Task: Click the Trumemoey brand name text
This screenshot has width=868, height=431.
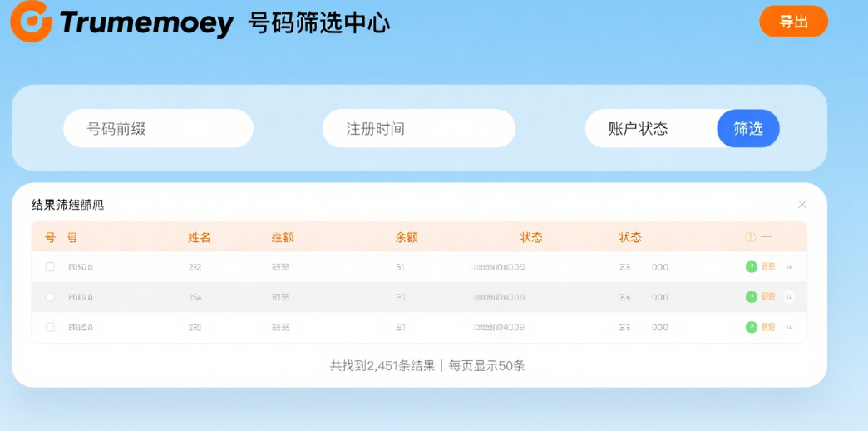Action: click(x=146, y=23)
